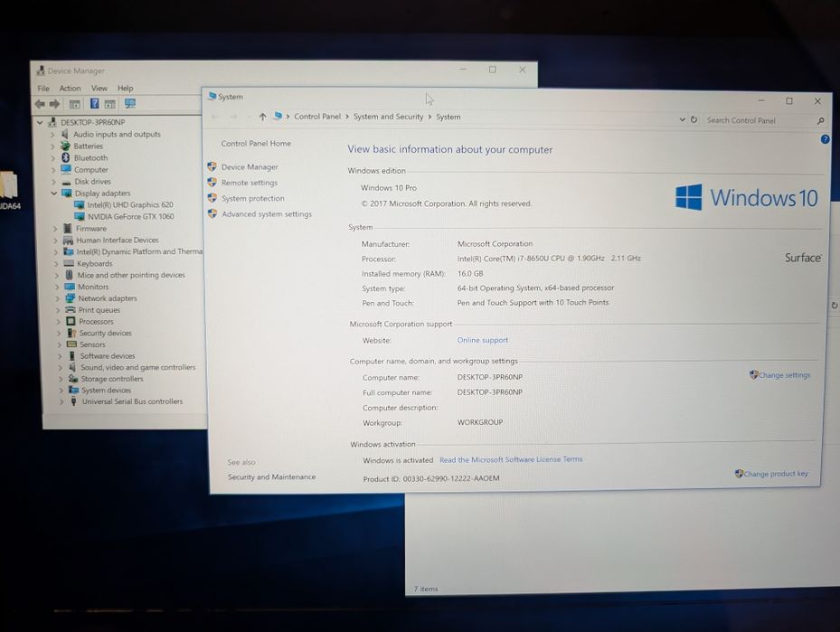Open Control Panel Home
The width and height of the screenshot is (840, 632).
tap(256, 143)
